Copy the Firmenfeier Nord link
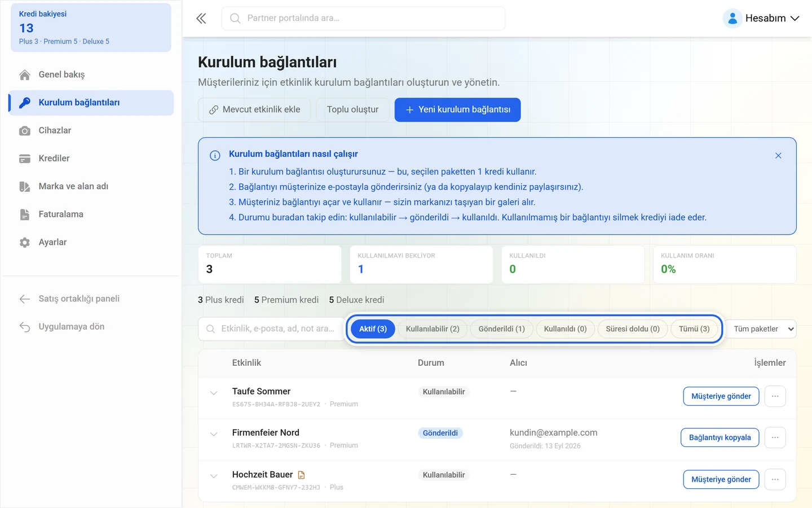The height and width of the screenshot is (508, 812). tap(720, 437)
